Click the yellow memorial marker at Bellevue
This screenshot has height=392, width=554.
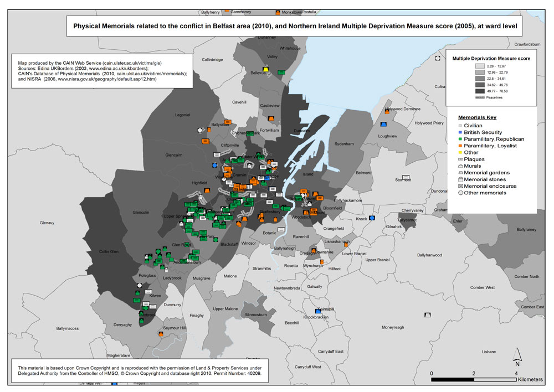[265, 69]
